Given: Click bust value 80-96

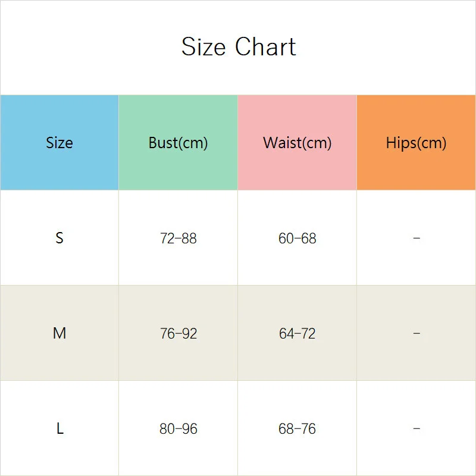Looking at the screenshot, I should 178,429.
